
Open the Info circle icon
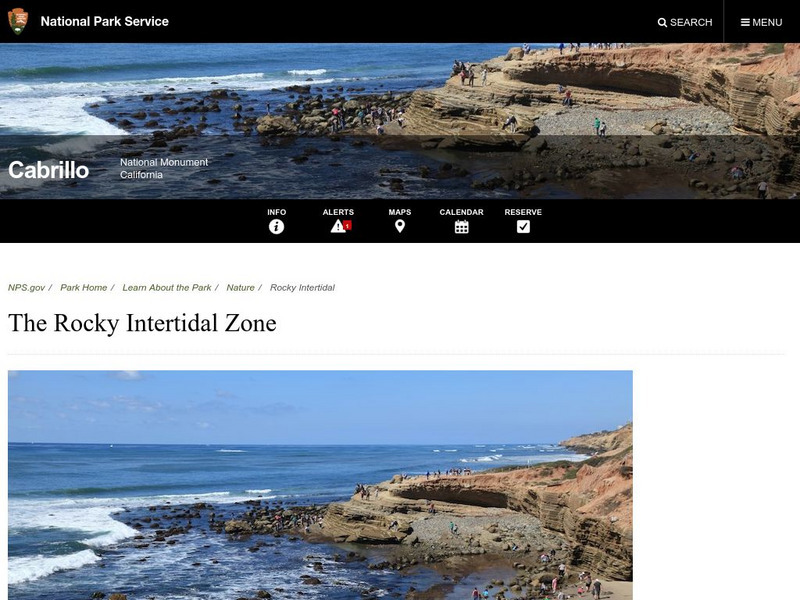tap(276, 227)
